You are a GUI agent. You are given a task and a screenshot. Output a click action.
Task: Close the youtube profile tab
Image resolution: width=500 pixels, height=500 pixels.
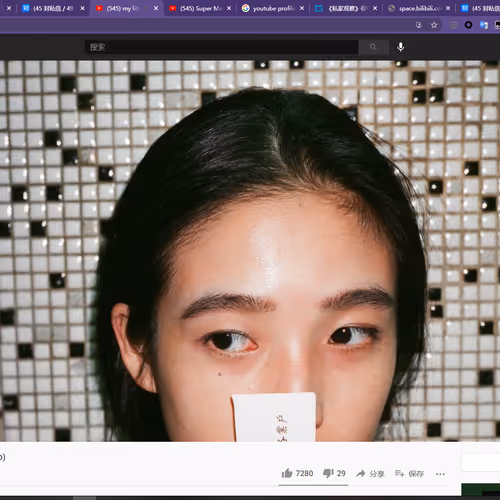pyautogui.click(x=302, y=8)
